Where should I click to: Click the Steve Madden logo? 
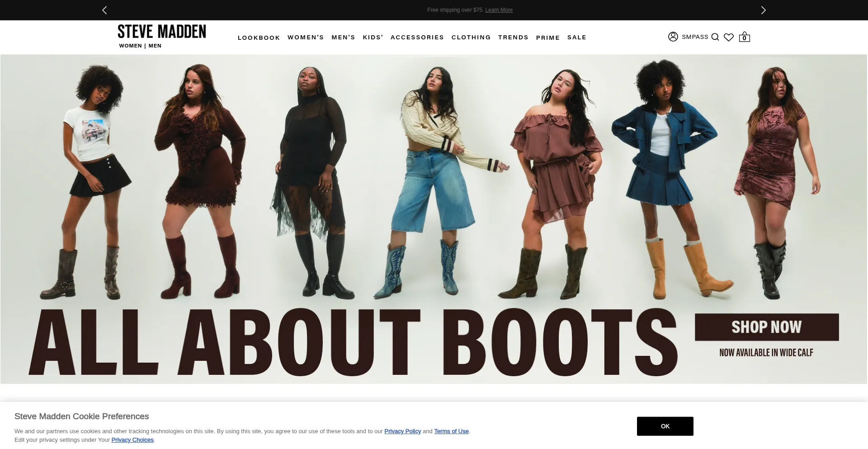tap(162, 32)
